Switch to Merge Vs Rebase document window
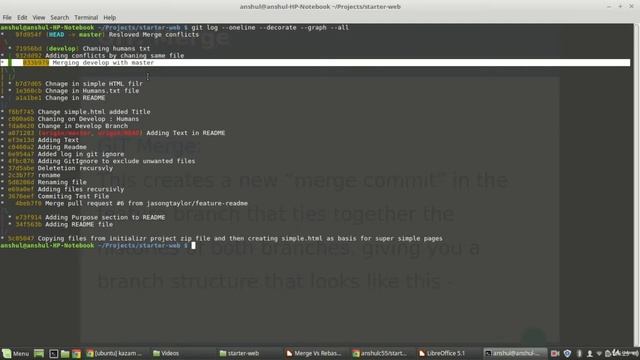 click(x=313, y=353)
